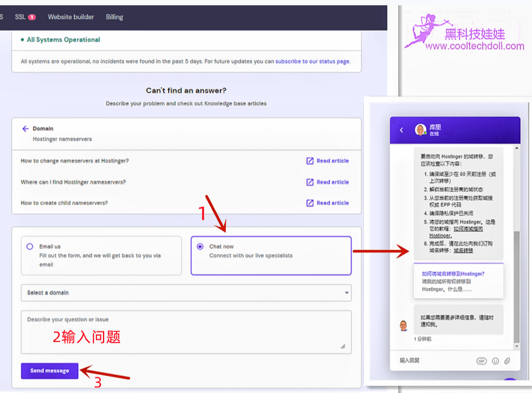Choose the 'Chat now' radio option
532x393 pixels.
200,246
